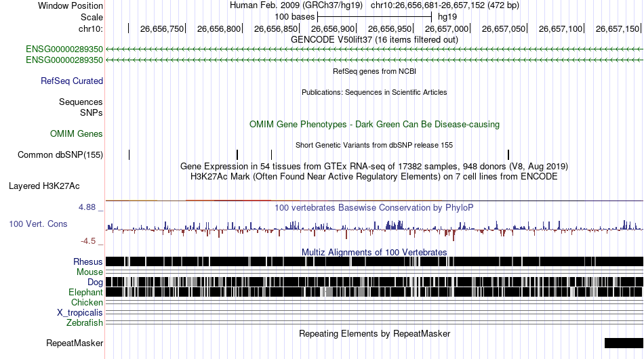Click the leftmost dbSNP variant tick
The height and width of the screenshot is (359, 644).
129,154
